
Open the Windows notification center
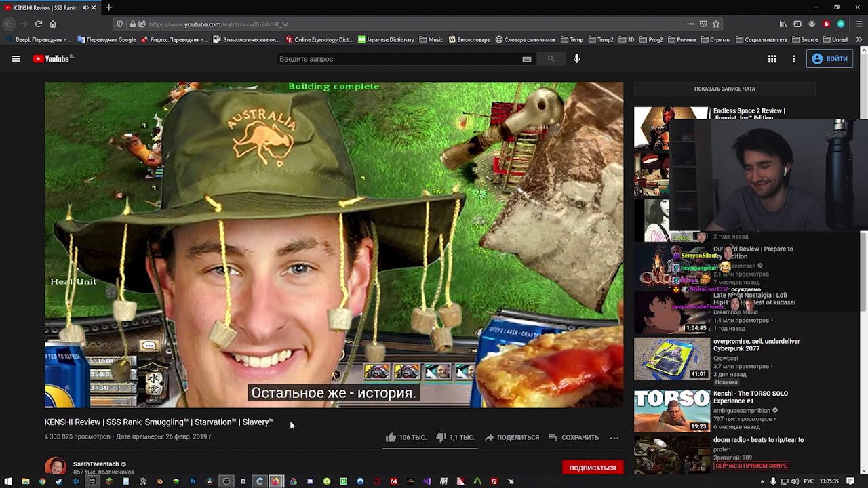(x=850, y=481)
